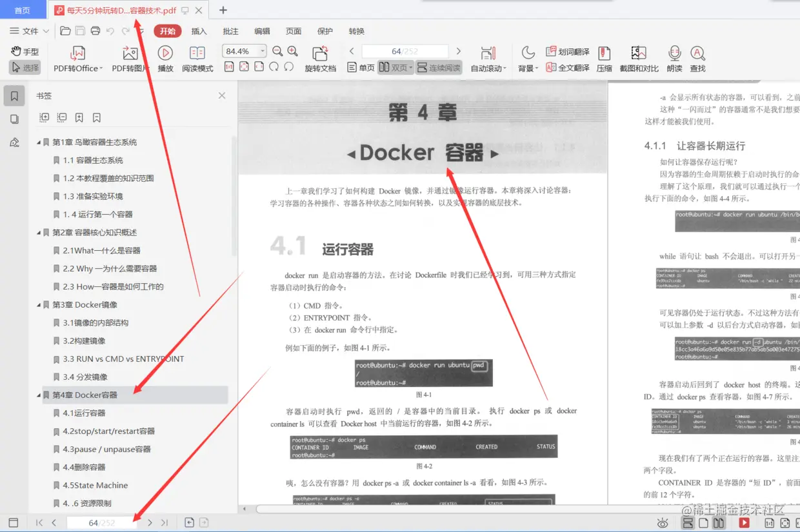Click the fit page icon
This screenshot has width=800, height=532.
tap(244, 67)
